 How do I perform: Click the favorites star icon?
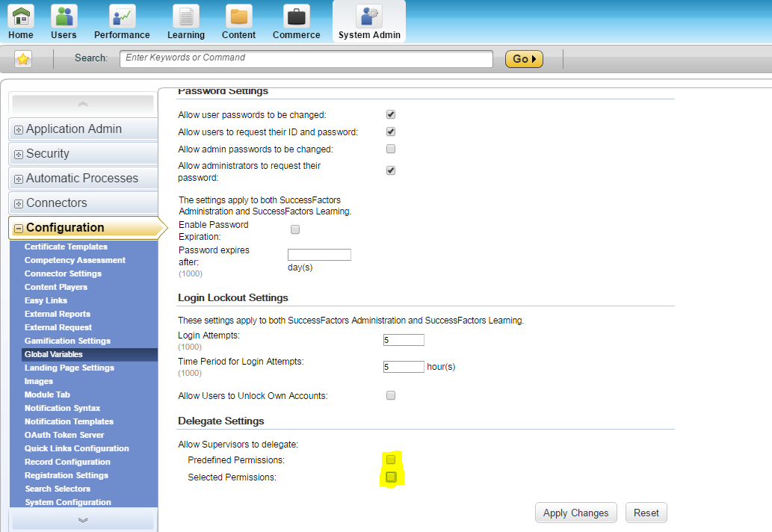pos(23,59)
